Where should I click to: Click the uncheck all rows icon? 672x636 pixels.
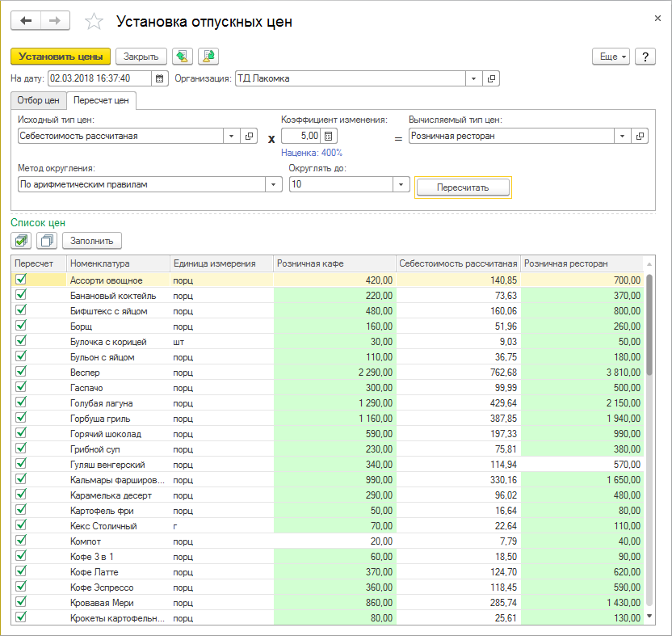click(48, 240)
